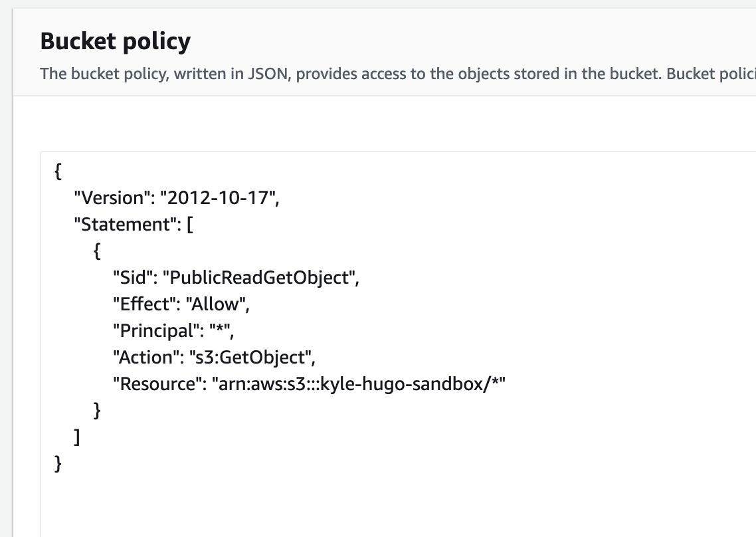Click the inner statement closing brace
Viewport: 756px width, 537px height.
(97, 411)
